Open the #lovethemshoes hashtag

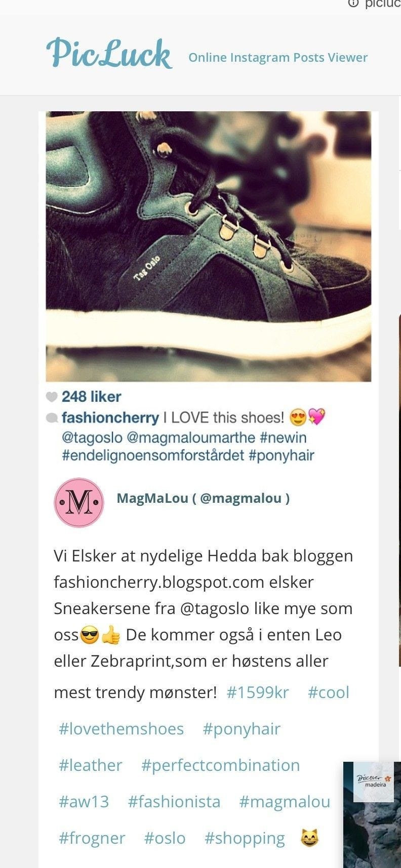121,728
